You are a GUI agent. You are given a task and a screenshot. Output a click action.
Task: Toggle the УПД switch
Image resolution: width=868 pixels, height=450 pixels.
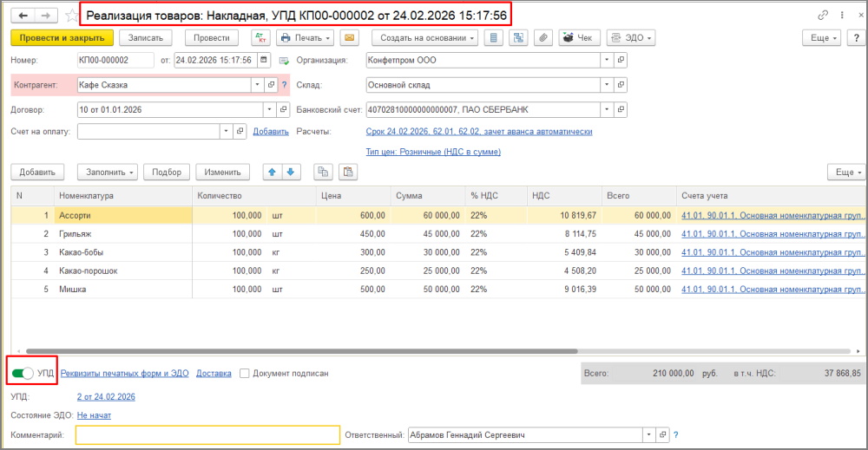[x=23, y=373]
